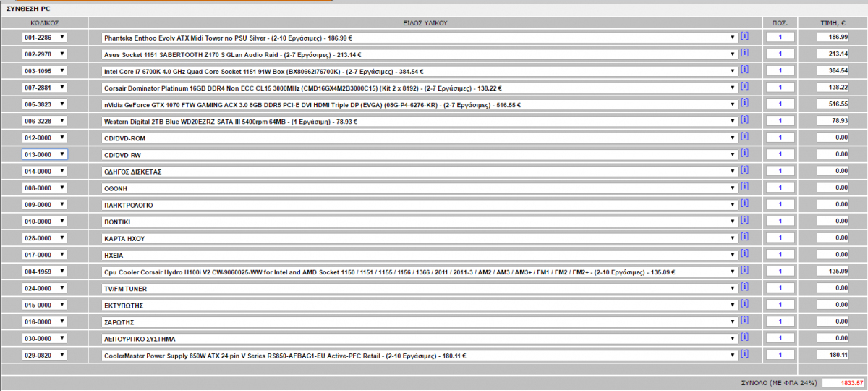The width and height of the screenshot is (868, 391).
Task: Click price field showing 516.55
Action: [833, 104]
